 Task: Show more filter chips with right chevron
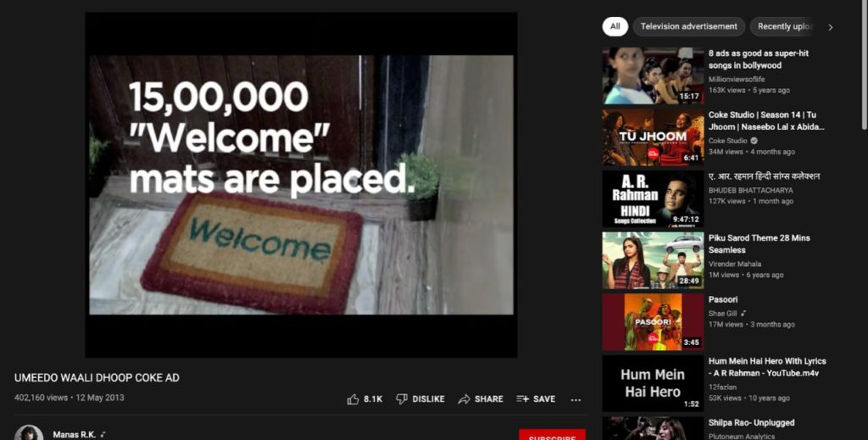coord(831,27)
